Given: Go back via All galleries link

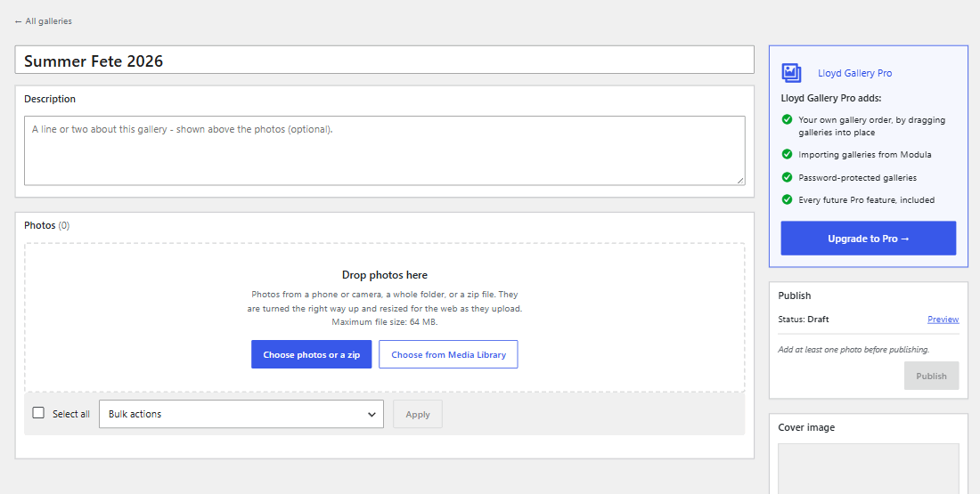Looking at the screenshot, I should [43, 21].
